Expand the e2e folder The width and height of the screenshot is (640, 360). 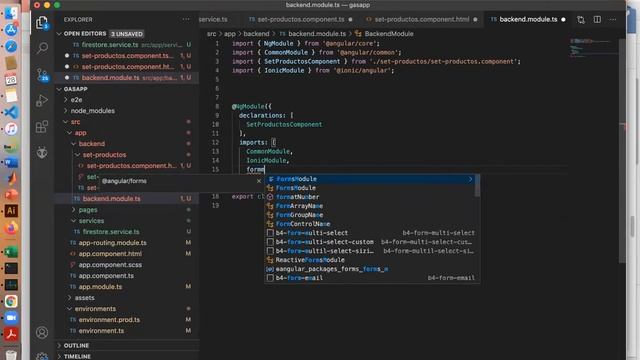click(x=66, y=100)
